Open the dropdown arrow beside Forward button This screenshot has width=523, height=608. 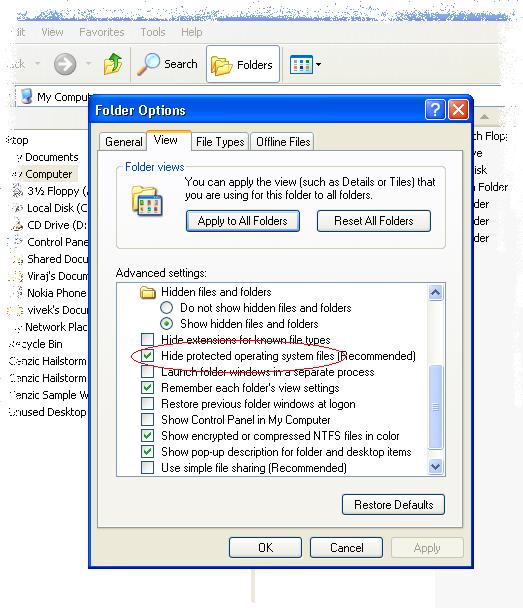[x=88, y=64]
